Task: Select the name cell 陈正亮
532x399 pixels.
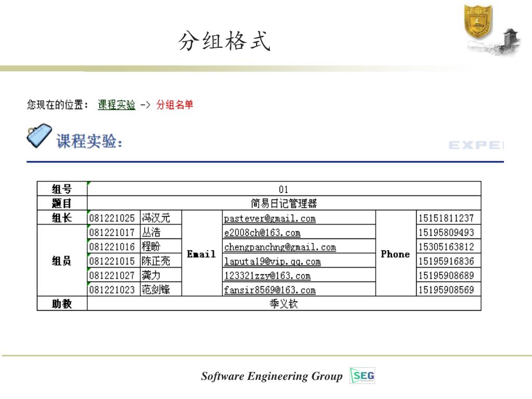Action: [x=161, y=261]
